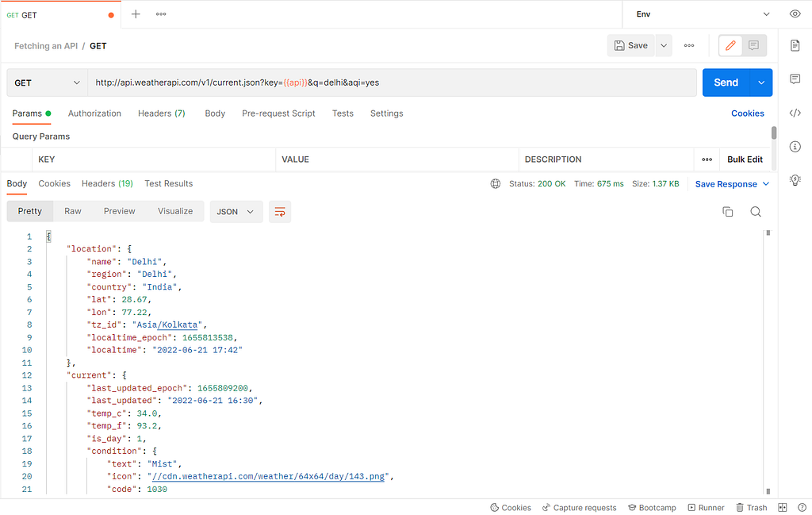Copy response with copy icon
This screenshot has height=515, width=812.
(x=728, y=211)
